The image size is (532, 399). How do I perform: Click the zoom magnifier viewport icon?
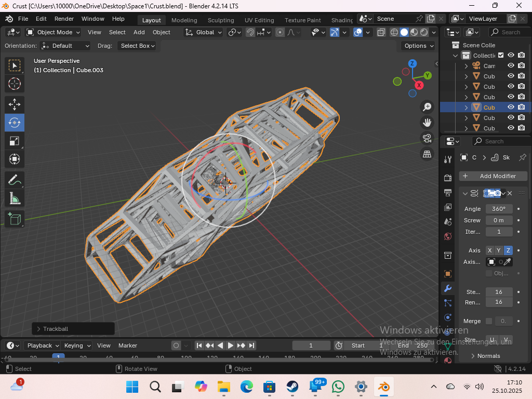[427, 107]
